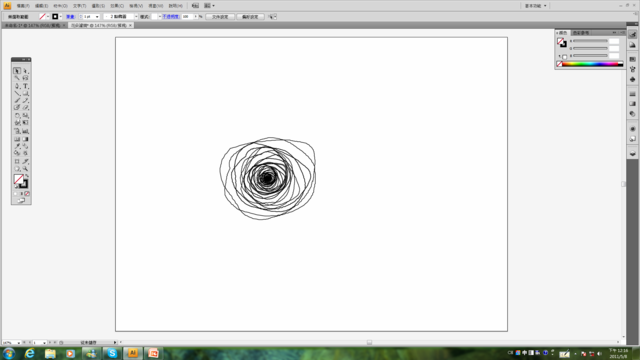The width and height of the screenshot is (640, 360).
Task: Expand stroke color swatch dropdown arrow
Action: point(61,17)
